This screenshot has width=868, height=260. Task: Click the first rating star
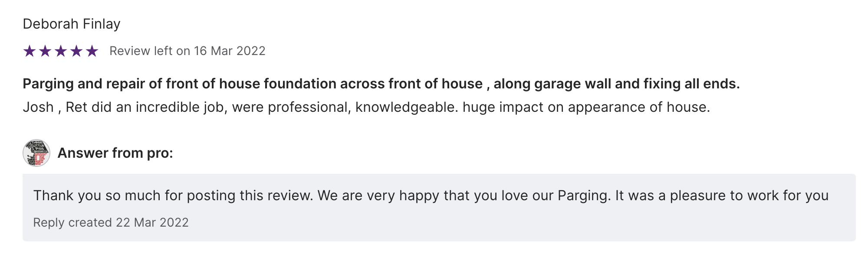[30, 51]
